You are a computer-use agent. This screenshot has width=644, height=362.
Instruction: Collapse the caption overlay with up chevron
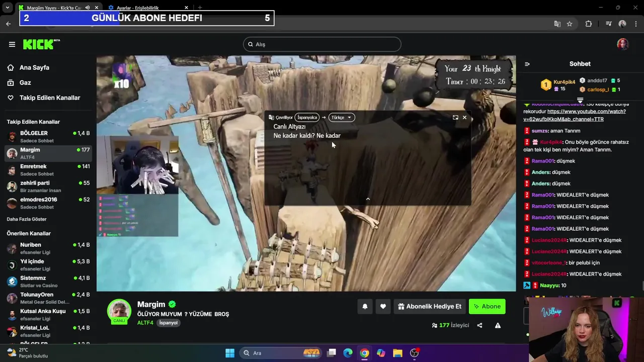point(368,200)
